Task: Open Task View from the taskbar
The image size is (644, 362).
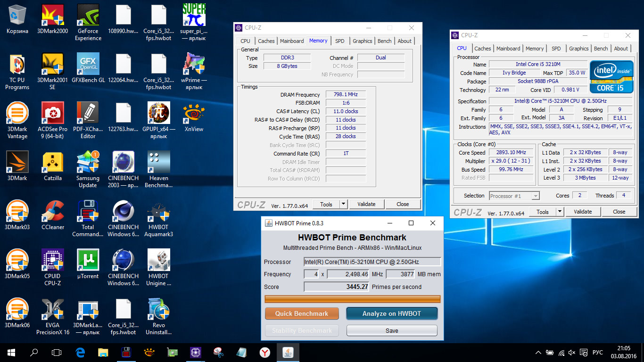Action: (57, 352)
